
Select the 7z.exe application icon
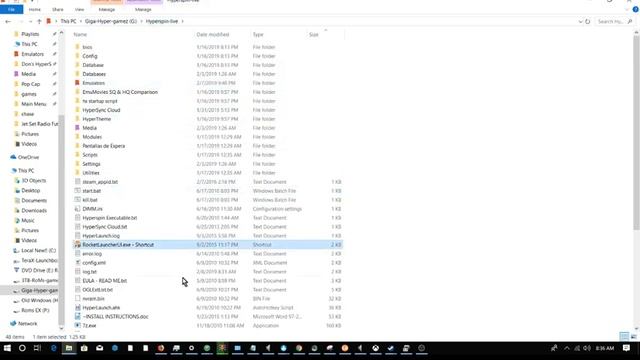[77, 325]
